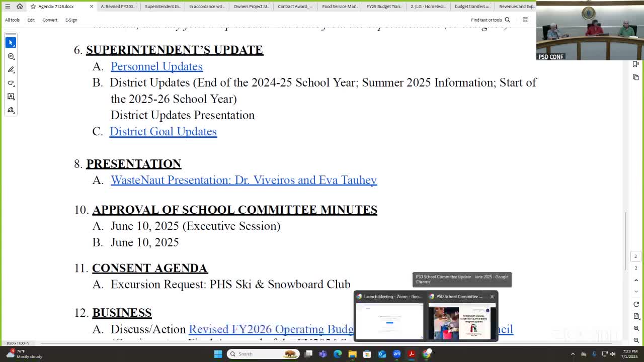Zoom in on the document

coord(636,328)
